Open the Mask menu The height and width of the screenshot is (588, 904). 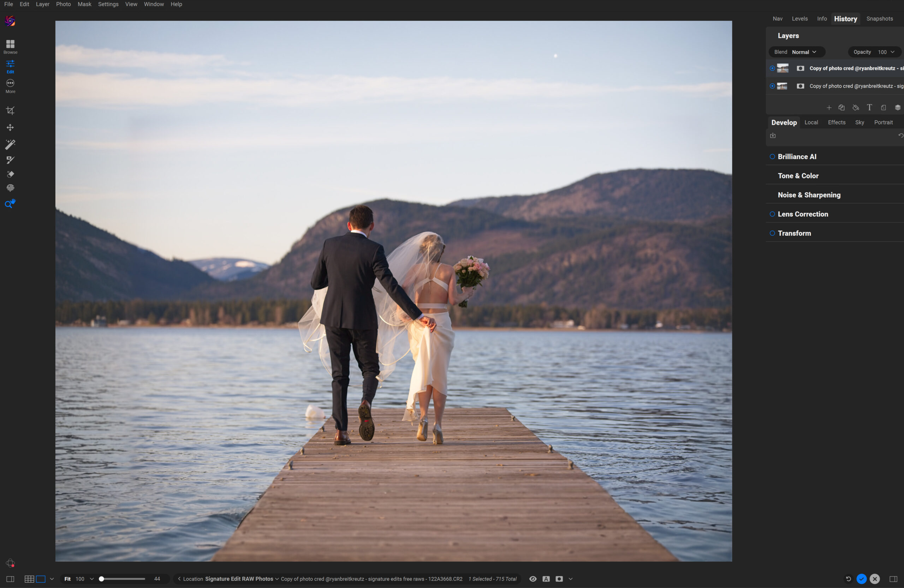pyautogui.click(x=84, y=4)
